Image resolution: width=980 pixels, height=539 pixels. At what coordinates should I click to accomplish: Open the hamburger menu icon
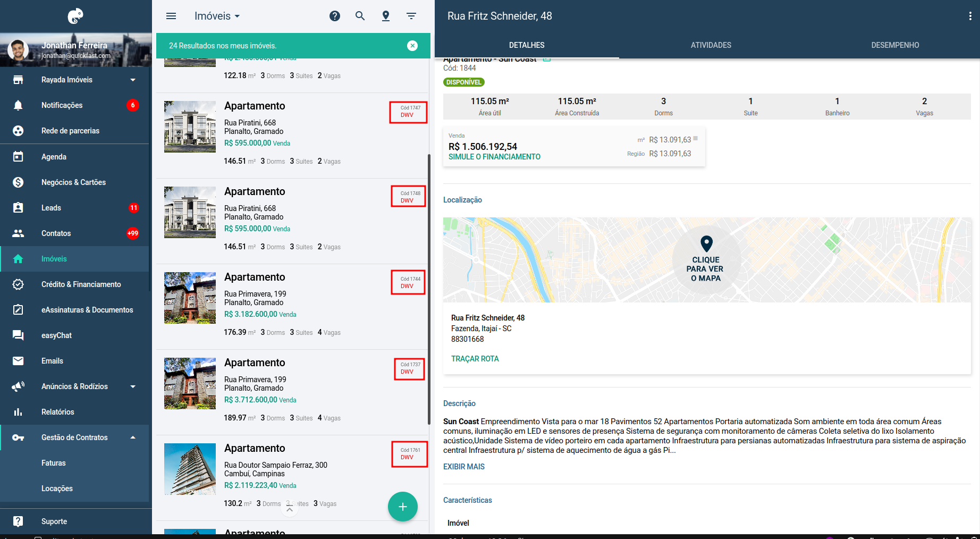click(171, 16)
